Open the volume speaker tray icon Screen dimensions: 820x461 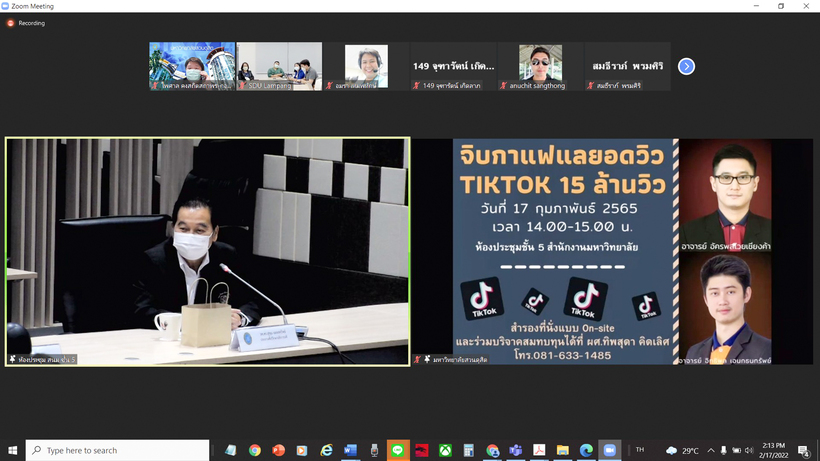click(749, 450)
